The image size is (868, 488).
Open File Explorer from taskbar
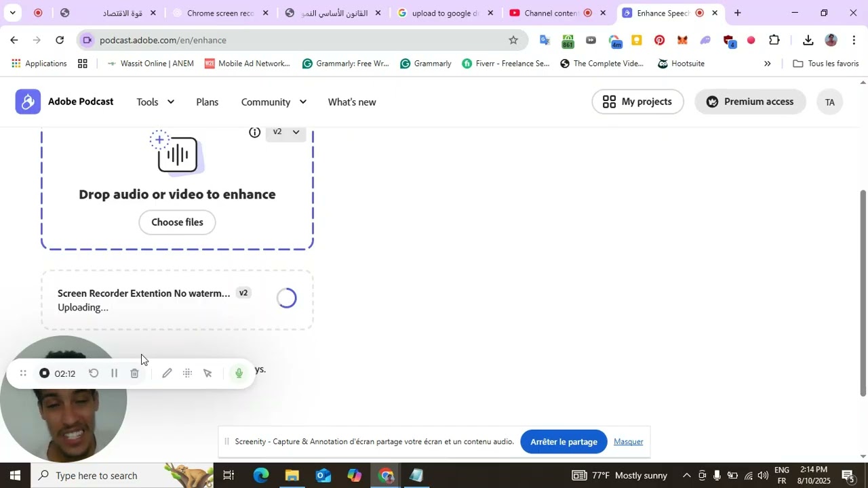292,475
